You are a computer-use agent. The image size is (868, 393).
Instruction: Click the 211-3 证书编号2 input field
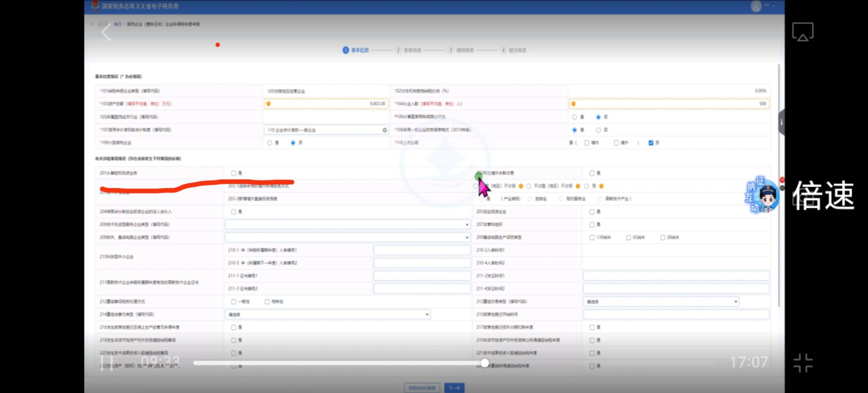coord(422,289)
